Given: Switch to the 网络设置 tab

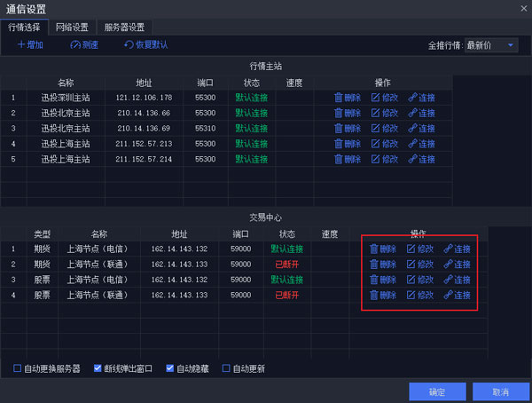Looking at the screenshot, I should pyautogui.click(x=73, y=27).
